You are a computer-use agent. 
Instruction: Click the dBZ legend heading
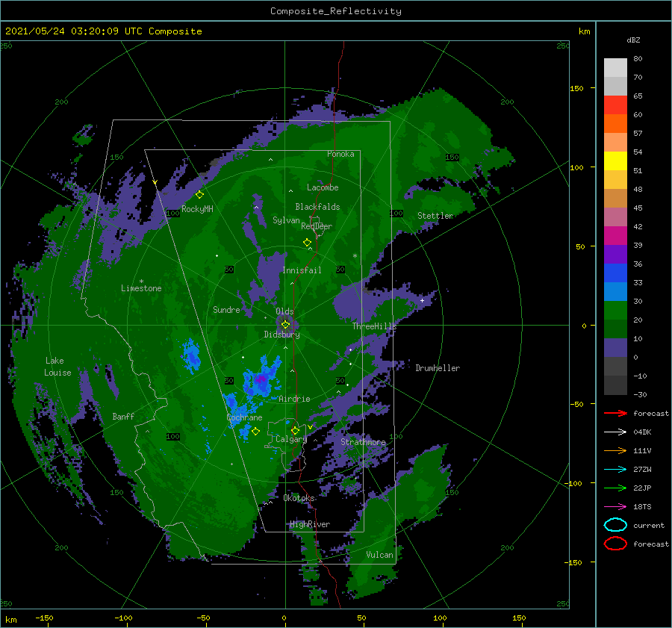pos(633,40)
